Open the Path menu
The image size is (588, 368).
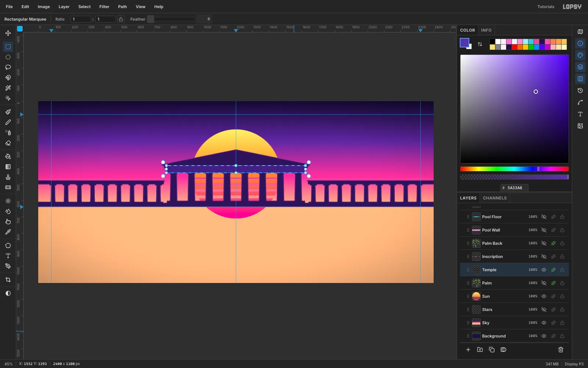coord(122,7)
